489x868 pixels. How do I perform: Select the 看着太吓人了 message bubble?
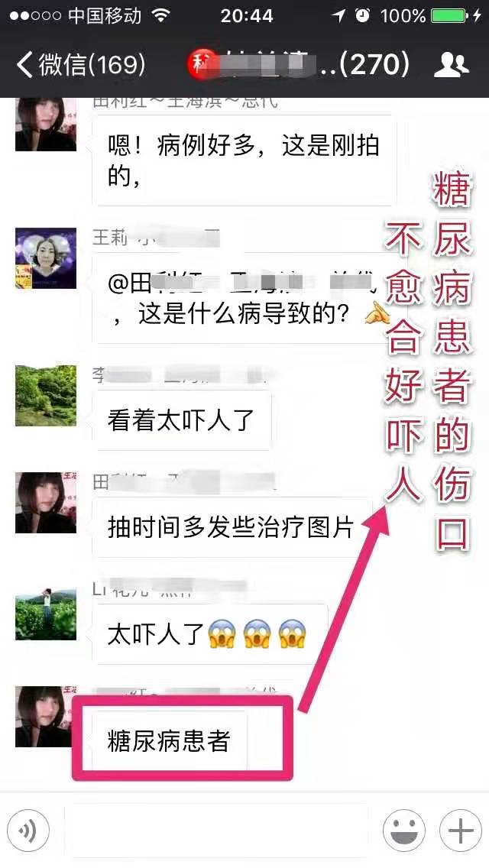181,420
